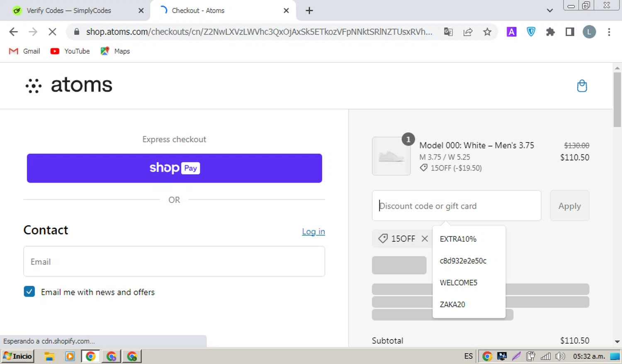
Task: Close the Checkout - Atoms tab
Action: click(286, 11)
